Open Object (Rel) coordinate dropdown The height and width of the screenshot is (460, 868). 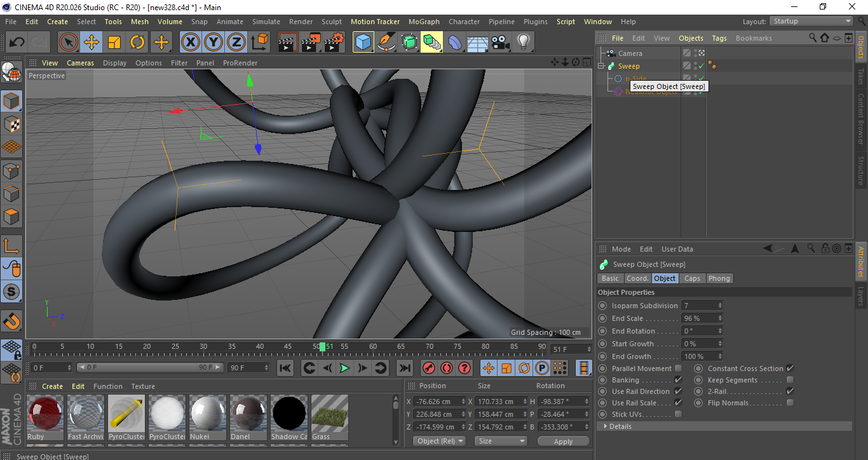[439, 441]
